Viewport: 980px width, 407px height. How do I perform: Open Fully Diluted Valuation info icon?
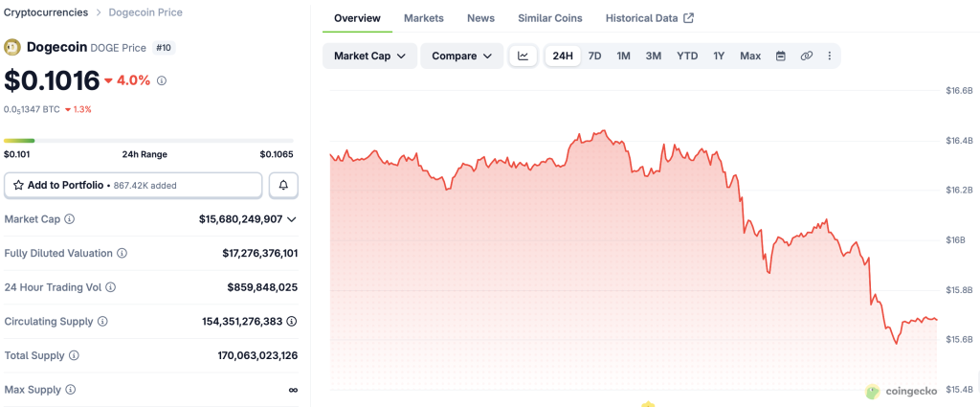[x=122, y=253]
